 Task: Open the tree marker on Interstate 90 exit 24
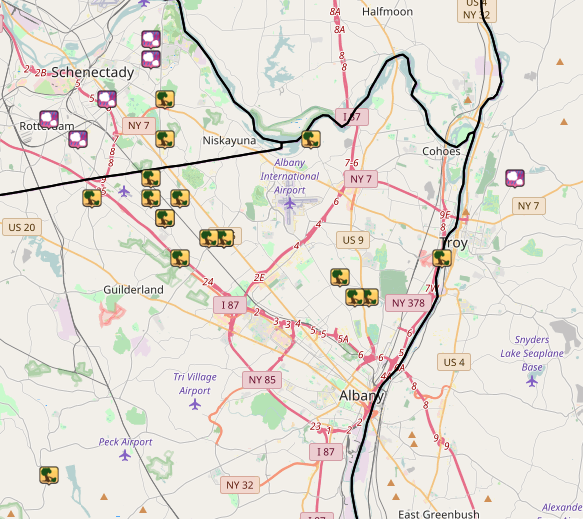180,258
